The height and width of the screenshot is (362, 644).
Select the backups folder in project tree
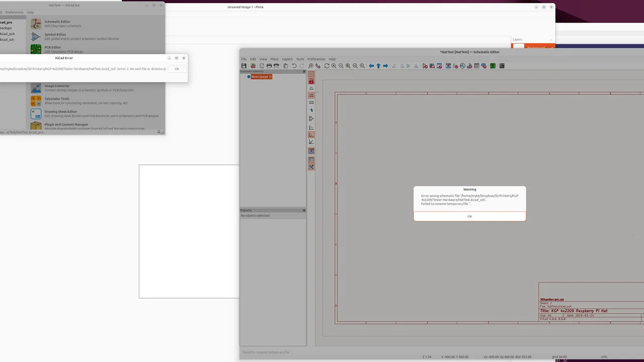pyautogui.click(x=6, y=28)
